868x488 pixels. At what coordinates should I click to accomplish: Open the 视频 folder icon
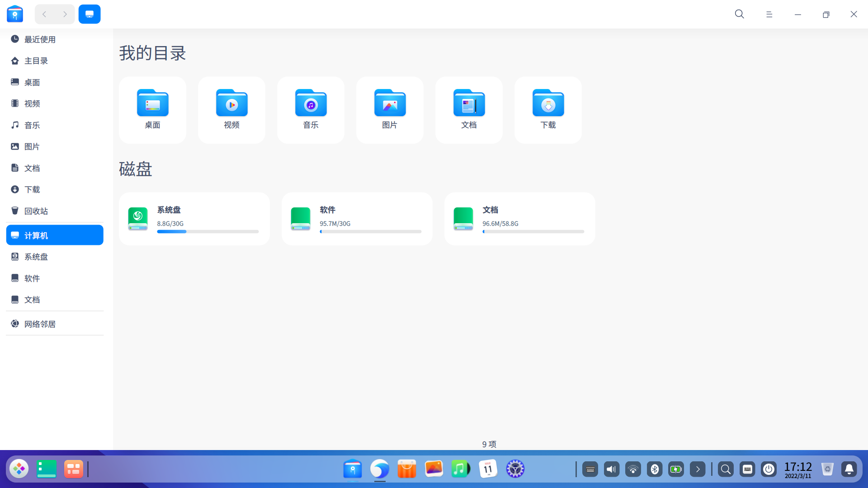click(x=231, y=104)
